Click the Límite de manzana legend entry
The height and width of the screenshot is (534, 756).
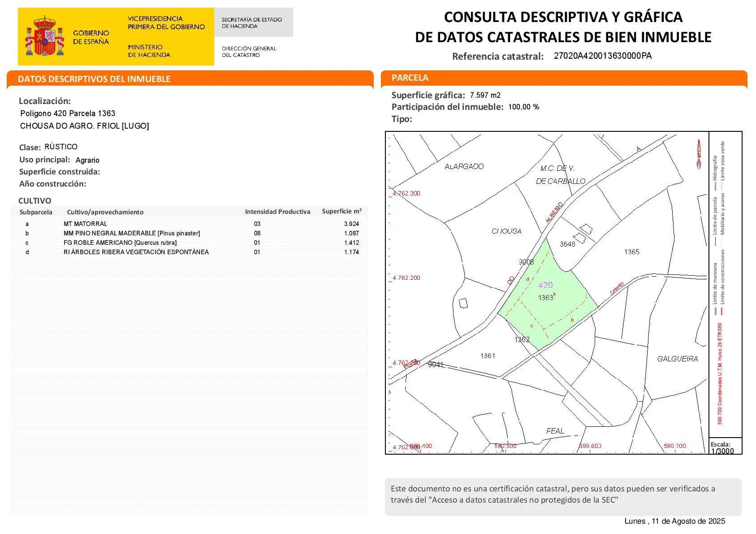pyautogui.click(x=716, y=289)
